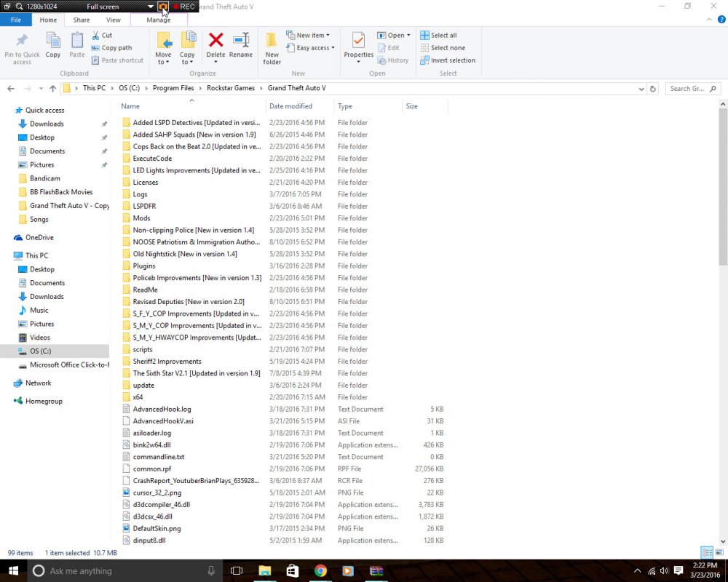Switch to large icons view in status bar
The image size is (728, 582).
(x=719, y=552)
